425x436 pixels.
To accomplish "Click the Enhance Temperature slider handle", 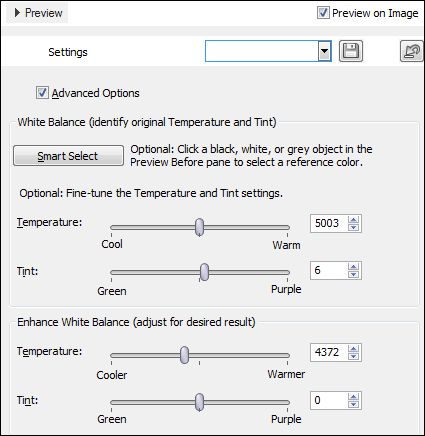I will (184, 355).
